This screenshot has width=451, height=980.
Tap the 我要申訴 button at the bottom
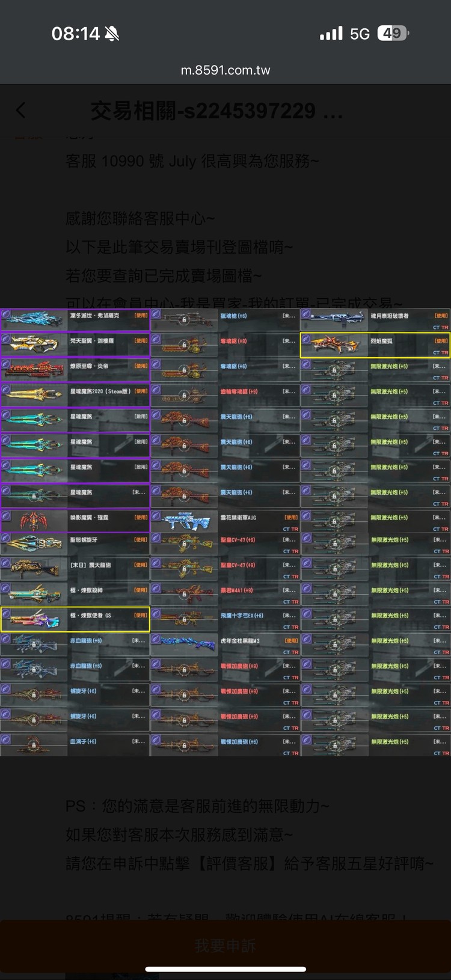pos(226,946)
